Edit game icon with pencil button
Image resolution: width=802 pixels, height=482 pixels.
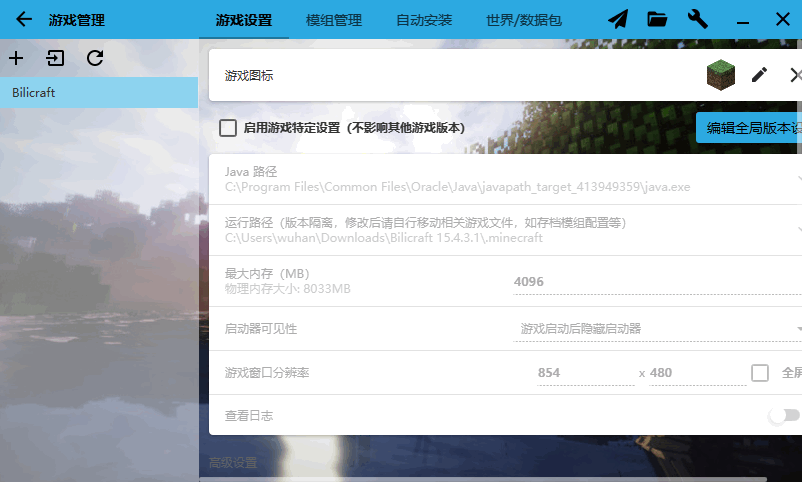coord(759,75)
